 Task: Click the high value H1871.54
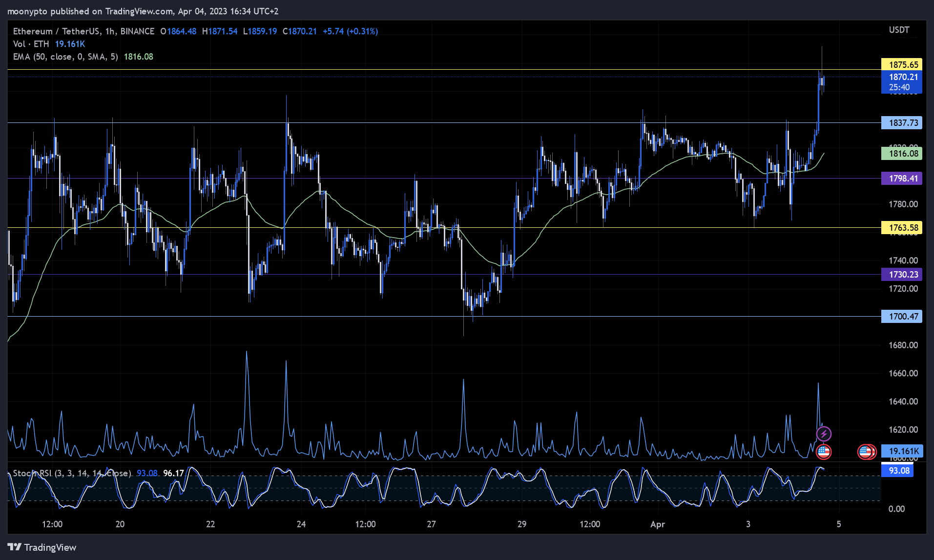220,31
